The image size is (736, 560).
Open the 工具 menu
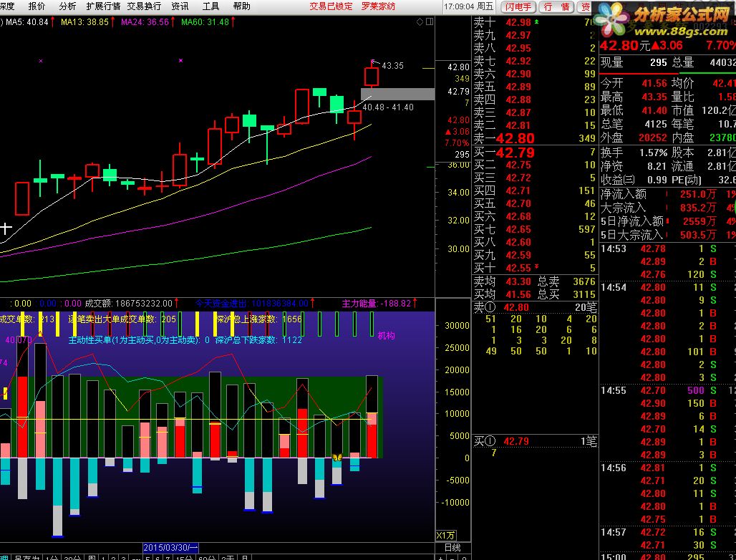[x=210, y=6]
